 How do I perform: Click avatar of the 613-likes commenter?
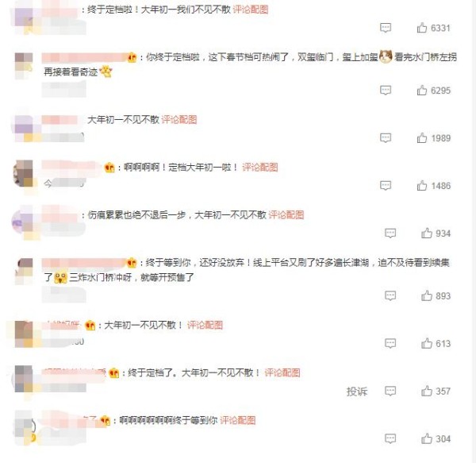24,334
